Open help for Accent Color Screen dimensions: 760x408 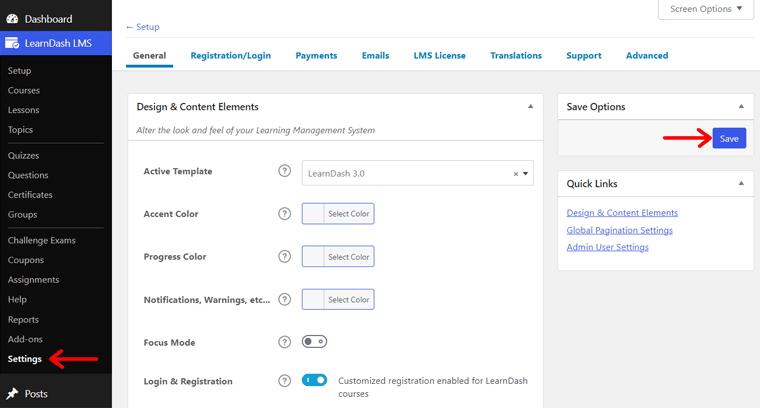click(285, 214)
